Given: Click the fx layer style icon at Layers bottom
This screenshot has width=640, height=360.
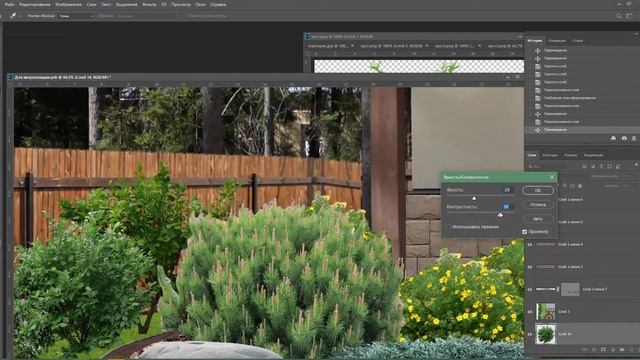Looking at the screenshot, I should click(x=594, y=350).
